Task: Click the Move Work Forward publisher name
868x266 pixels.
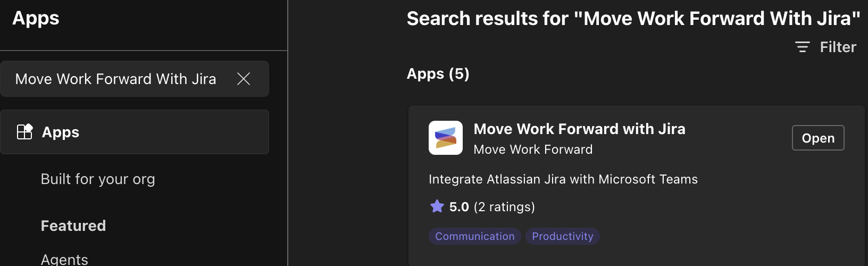Action: point(533,149)
